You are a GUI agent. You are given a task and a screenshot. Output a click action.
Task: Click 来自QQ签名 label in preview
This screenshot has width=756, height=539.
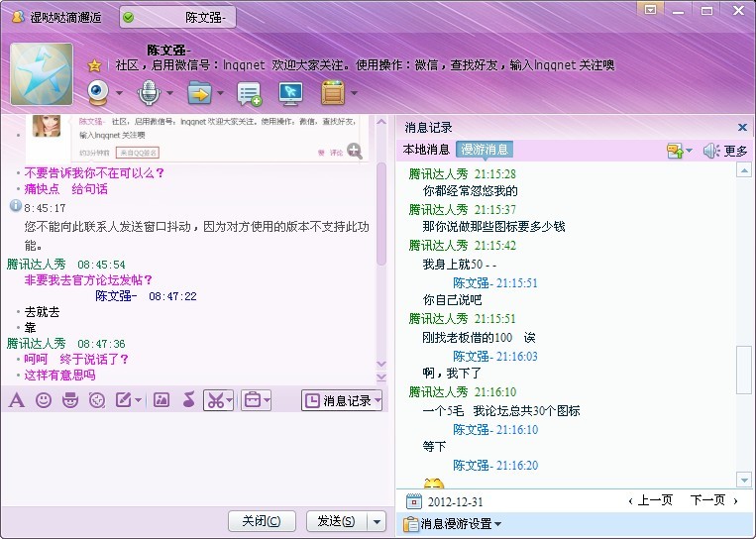pyautogui.click(x=138, y=153)
